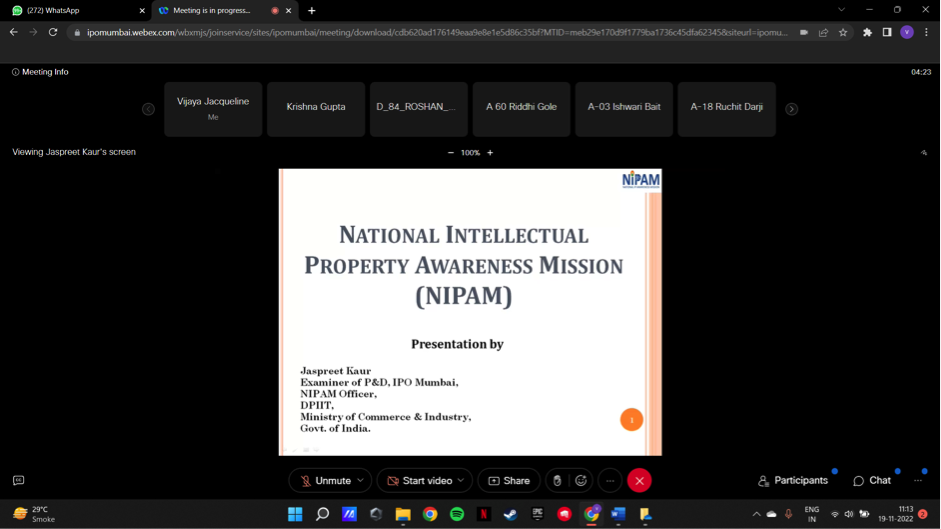Viewport: 941px width, 529px height.
Task: Open the reactions smiley icon
Action: (581, 481)
